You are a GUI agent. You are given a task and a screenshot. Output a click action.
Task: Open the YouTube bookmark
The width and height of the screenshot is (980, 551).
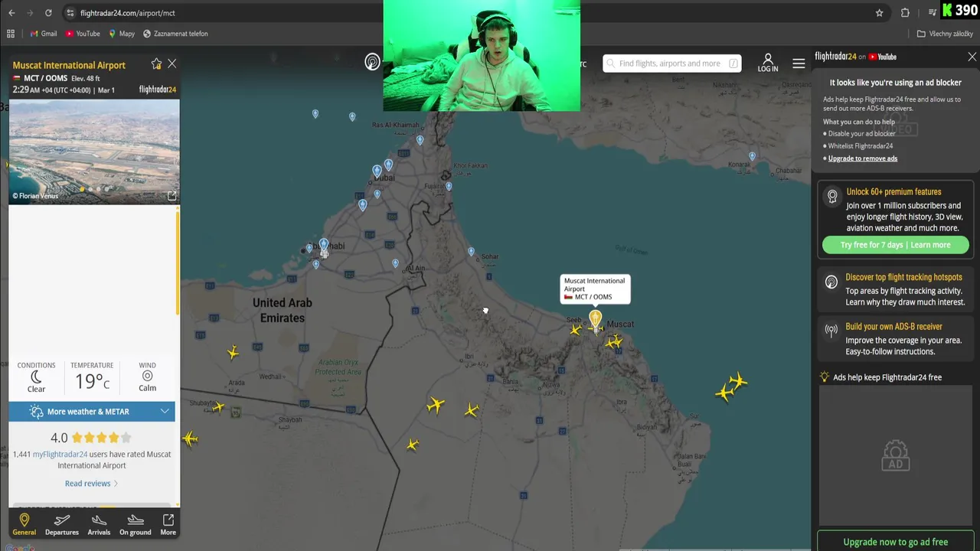pos(83,34)
